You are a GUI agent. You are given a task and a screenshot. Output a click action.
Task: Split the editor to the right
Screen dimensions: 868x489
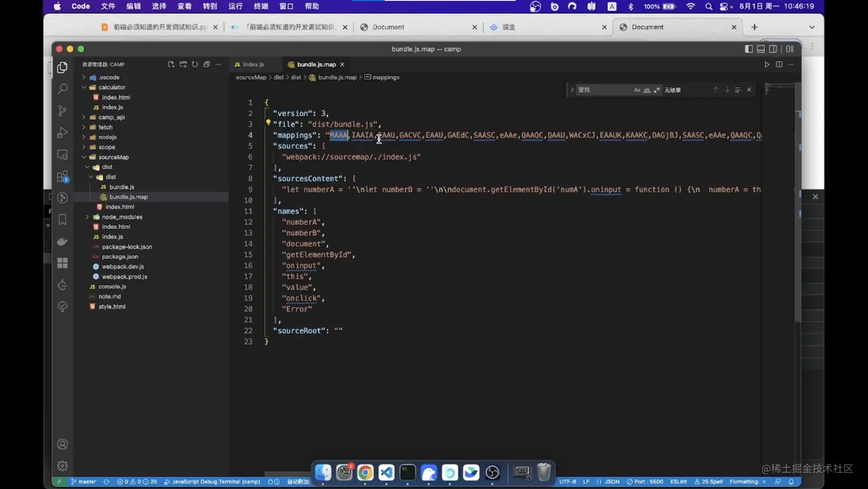tap(779, 64)
